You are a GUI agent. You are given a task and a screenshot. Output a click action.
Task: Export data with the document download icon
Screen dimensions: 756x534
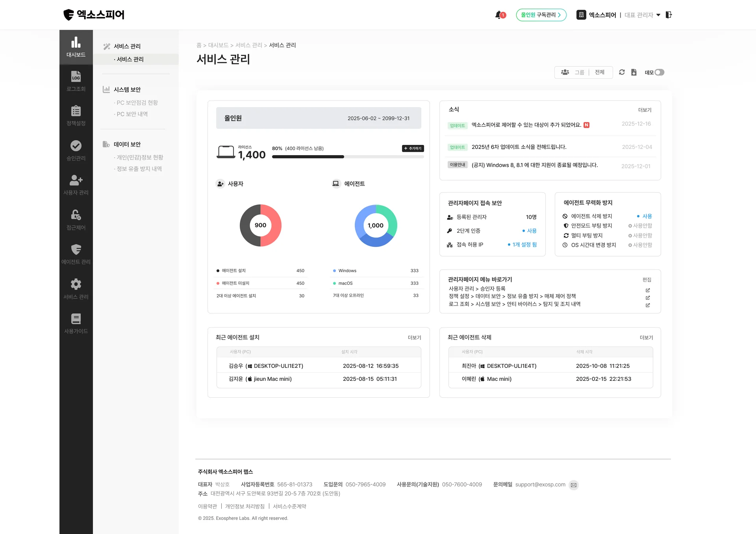click(634, 72)
